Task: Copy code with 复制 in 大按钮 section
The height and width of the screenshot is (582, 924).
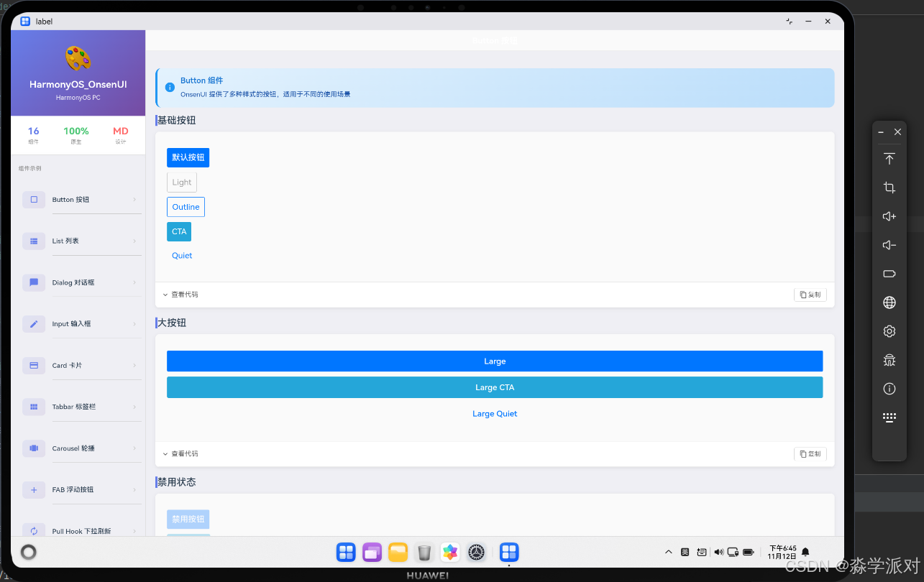Action: (810, 454)
